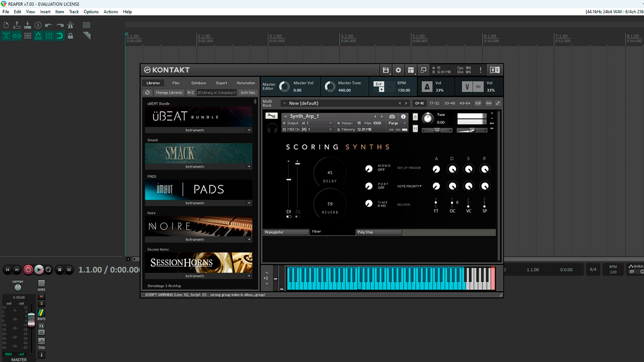Toggle item grouping chain-link icon
644x362 pixels.
coord(17,36)
